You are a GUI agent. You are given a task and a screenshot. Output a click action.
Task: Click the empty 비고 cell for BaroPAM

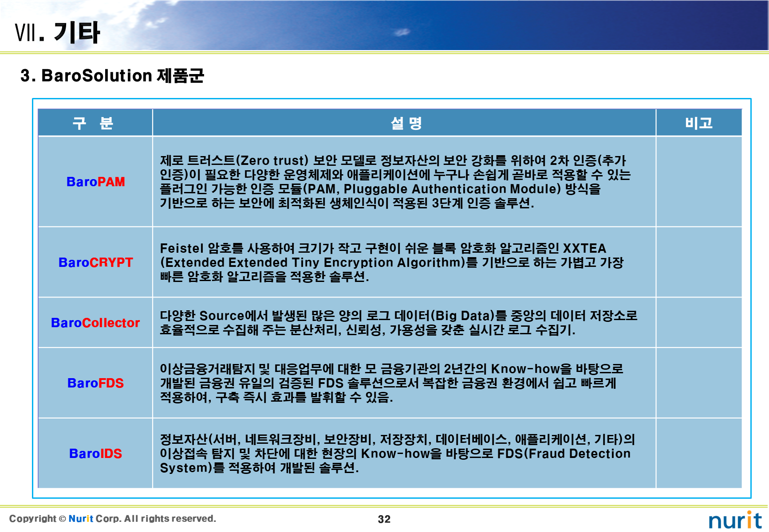point(699,182)
